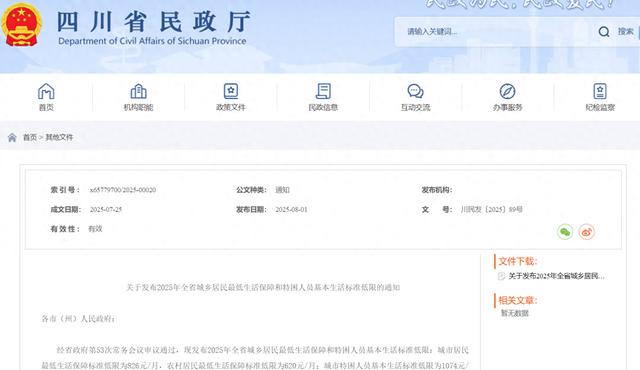Click the file download document icon
Viewport: 640px width, 370px height.
click(x=502, y=276)
